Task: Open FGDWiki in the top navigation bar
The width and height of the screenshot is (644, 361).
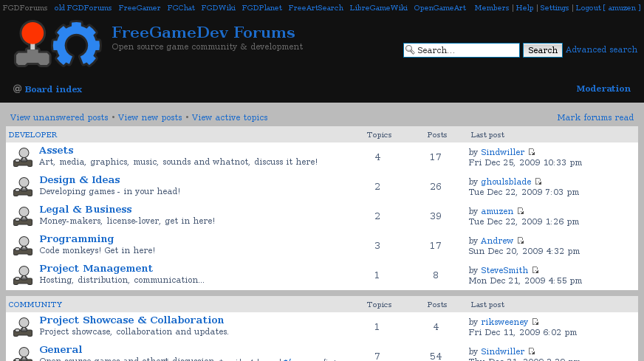Action: tap(219, 7)
